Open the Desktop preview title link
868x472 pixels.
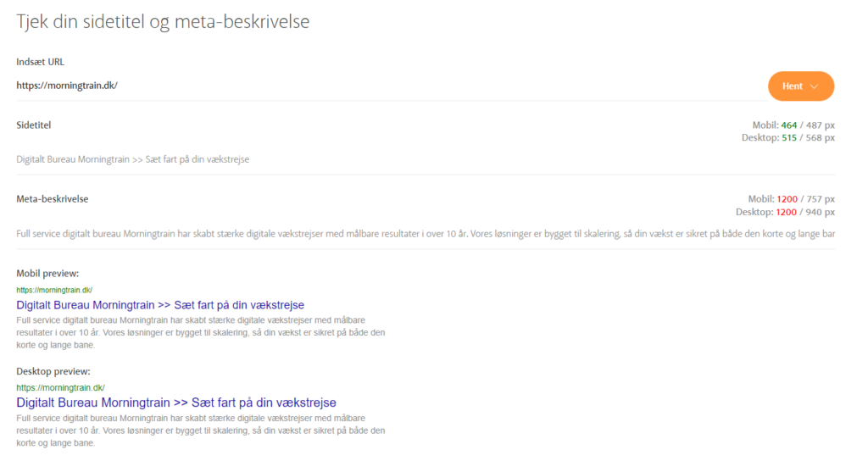[176, 403]
